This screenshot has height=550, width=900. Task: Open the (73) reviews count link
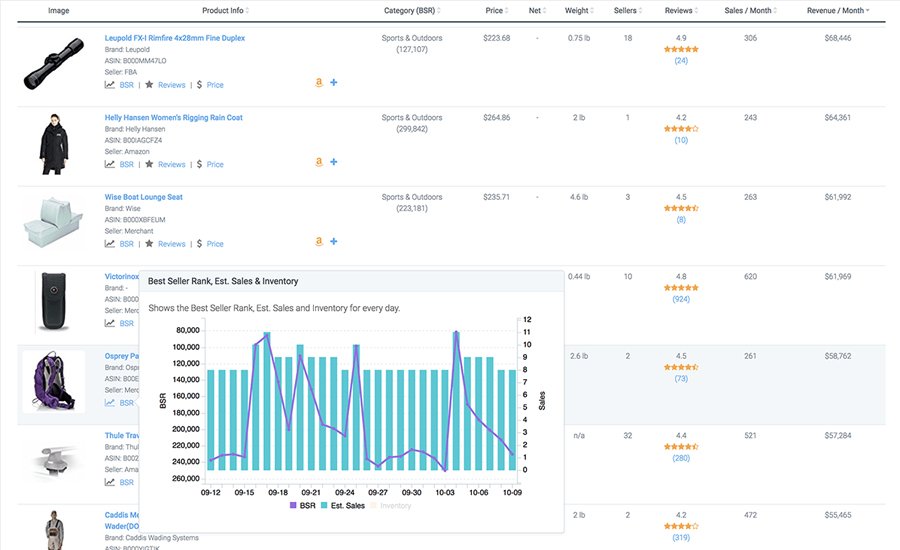coord(681,378)
